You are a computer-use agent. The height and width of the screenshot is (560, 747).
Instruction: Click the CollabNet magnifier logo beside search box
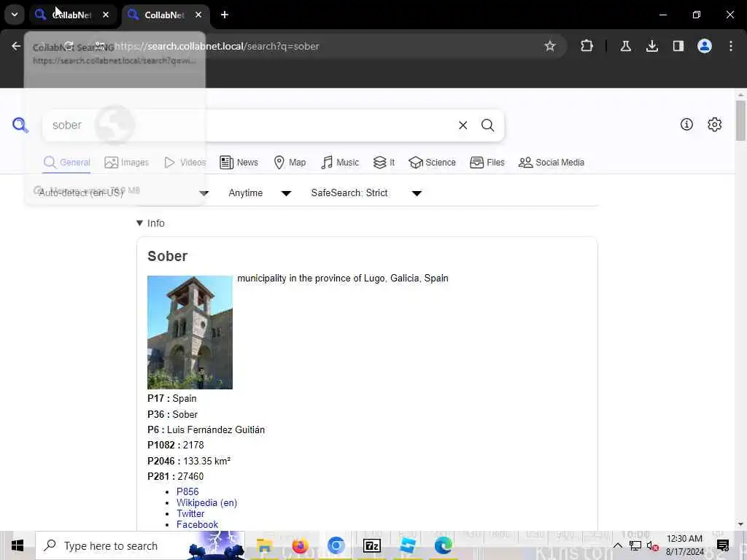(20, 125)
